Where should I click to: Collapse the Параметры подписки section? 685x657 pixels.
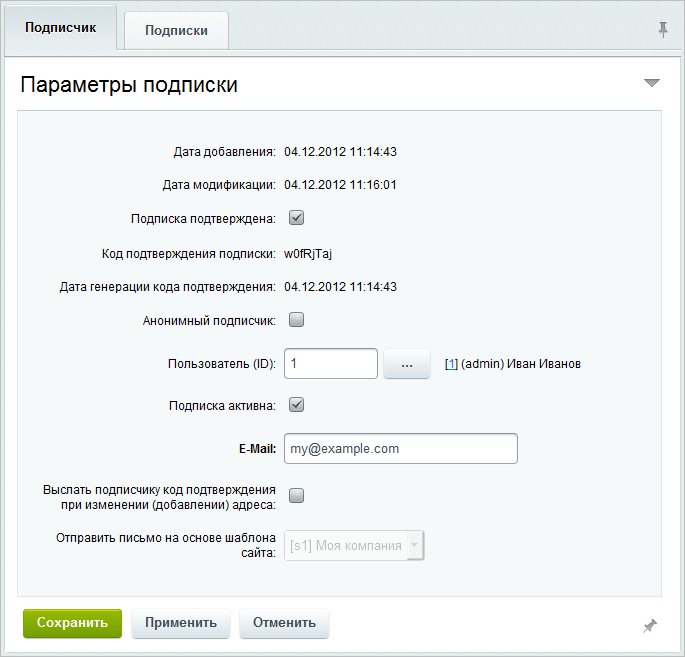[652, 83]
